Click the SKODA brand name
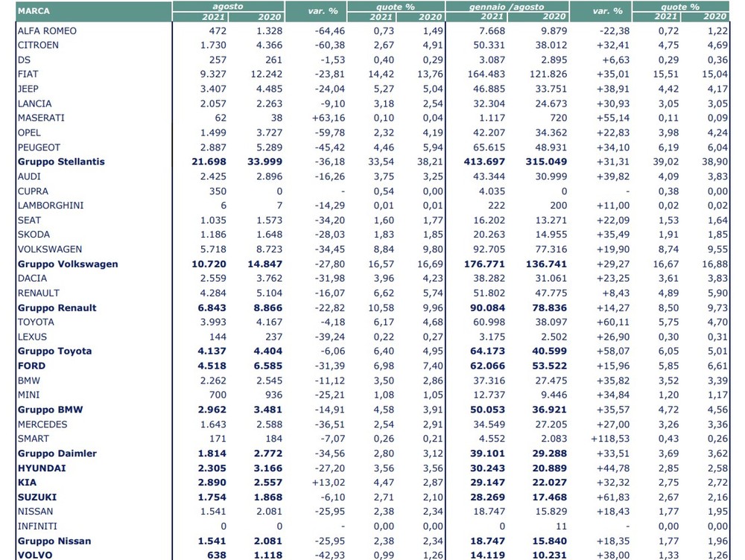The image size is (745, 560). pos(34,234)
